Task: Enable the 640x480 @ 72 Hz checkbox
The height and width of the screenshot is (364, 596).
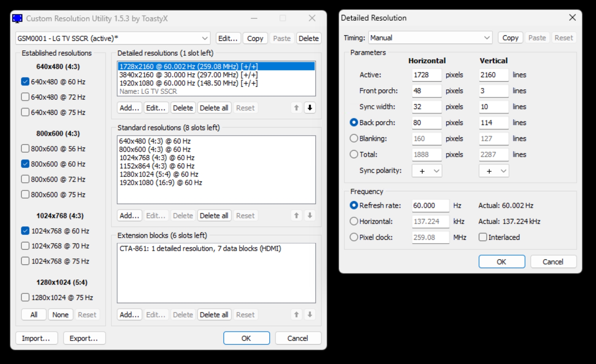Action: (25, 97)
